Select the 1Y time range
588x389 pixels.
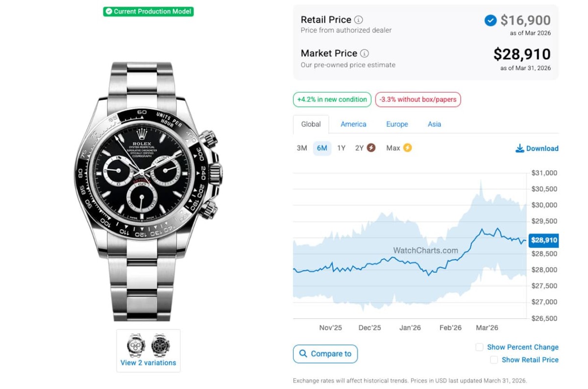pyautogui.click(x=341, y=148)
